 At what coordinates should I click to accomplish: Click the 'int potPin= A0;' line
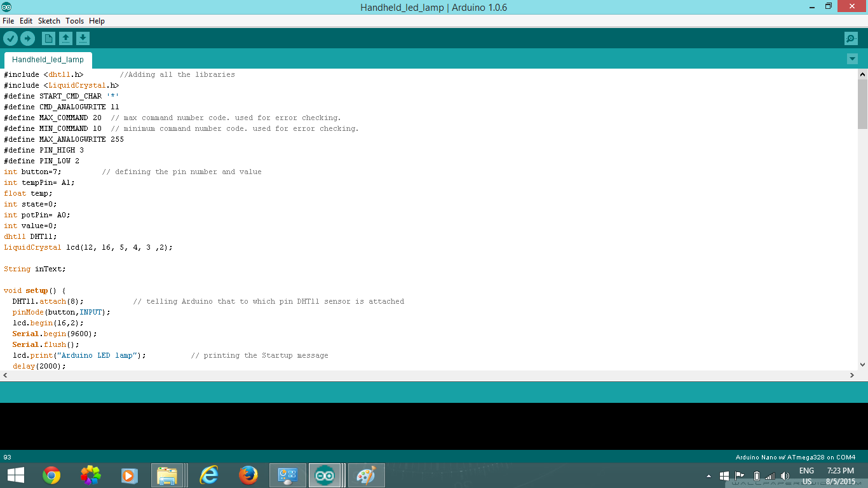click(x=37, y=215)
